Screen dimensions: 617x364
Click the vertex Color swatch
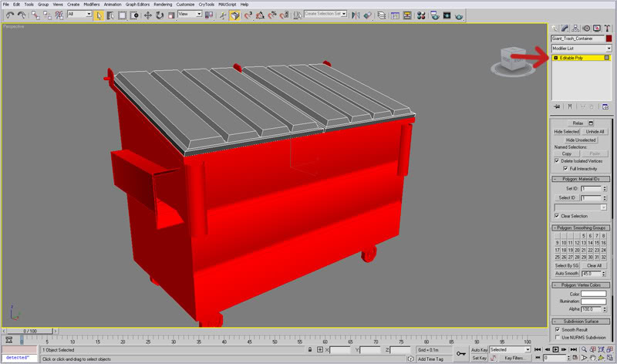[593, 294]
